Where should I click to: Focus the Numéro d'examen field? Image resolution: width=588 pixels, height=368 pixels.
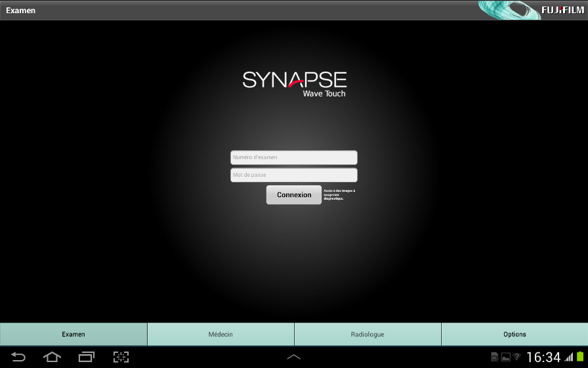[x=294, y=157]
